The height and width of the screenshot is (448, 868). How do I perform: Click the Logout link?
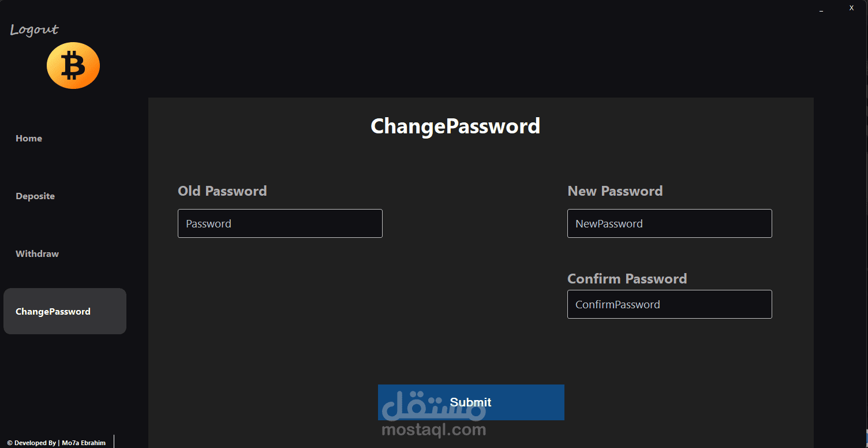pyautogui.click(x=34, y=29)
